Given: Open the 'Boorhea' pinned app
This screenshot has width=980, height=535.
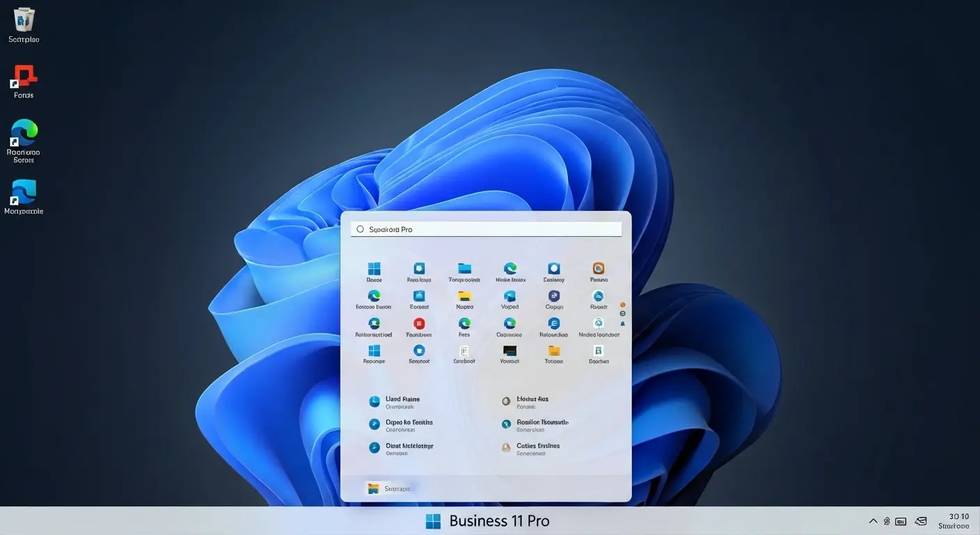Looking at the screenshot, I should click(599, 355).
